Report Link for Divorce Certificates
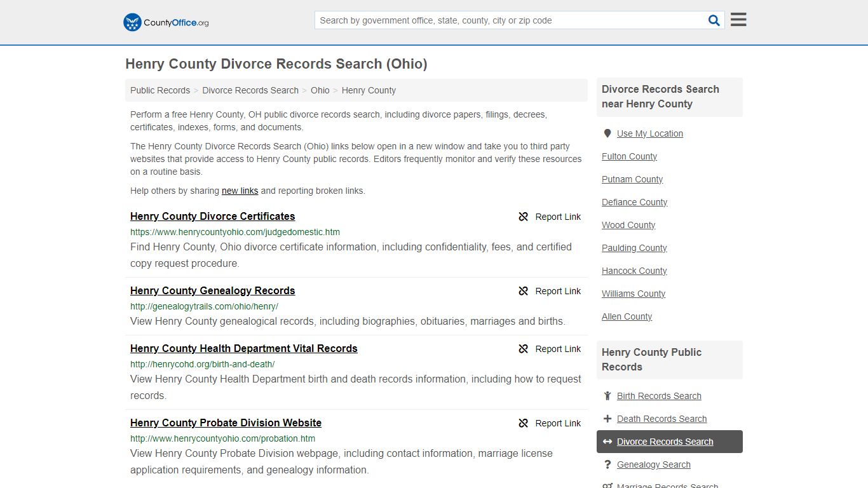The width and height of the screenshot is (868, 488). (550, 217)
